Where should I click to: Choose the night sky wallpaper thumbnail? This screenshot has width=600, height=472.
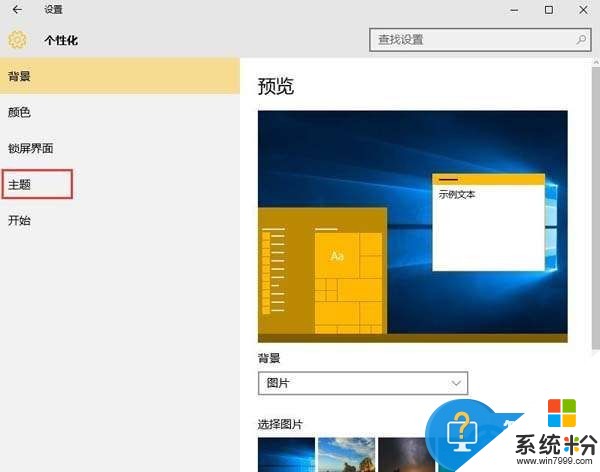click(406, 455)
